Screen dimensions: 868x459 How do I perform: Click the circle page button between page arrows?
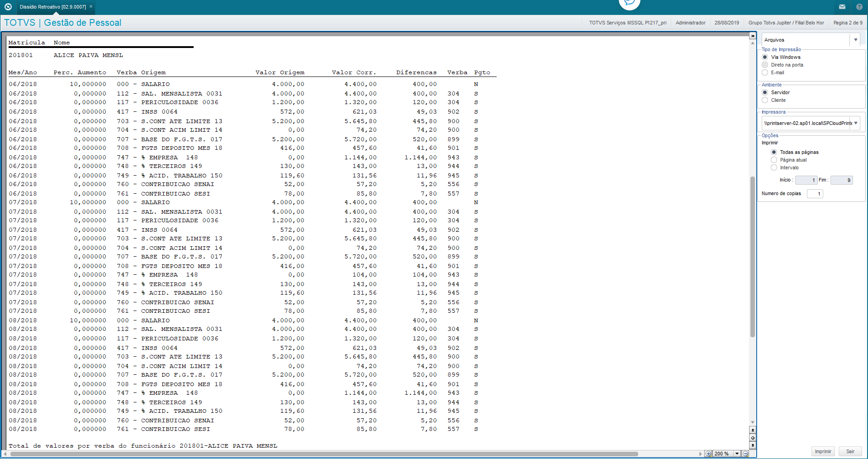pos(753,438)
